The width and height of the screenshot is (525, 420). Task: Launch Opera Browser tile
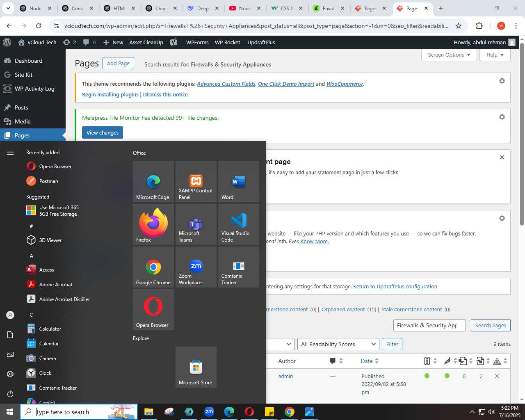coord(153,310)
